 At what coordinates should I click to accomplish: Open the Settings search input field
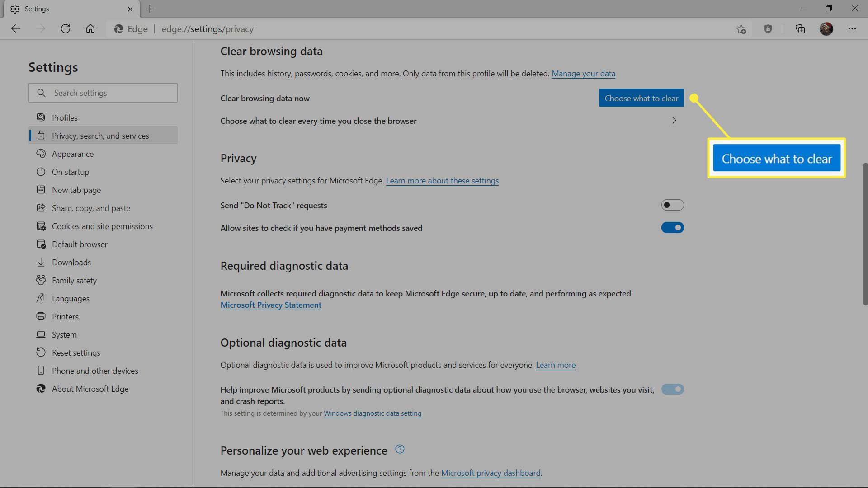pos(103,92)
